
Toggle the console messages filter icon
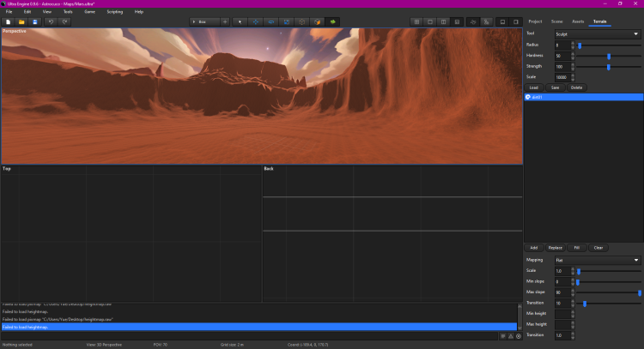503,336
